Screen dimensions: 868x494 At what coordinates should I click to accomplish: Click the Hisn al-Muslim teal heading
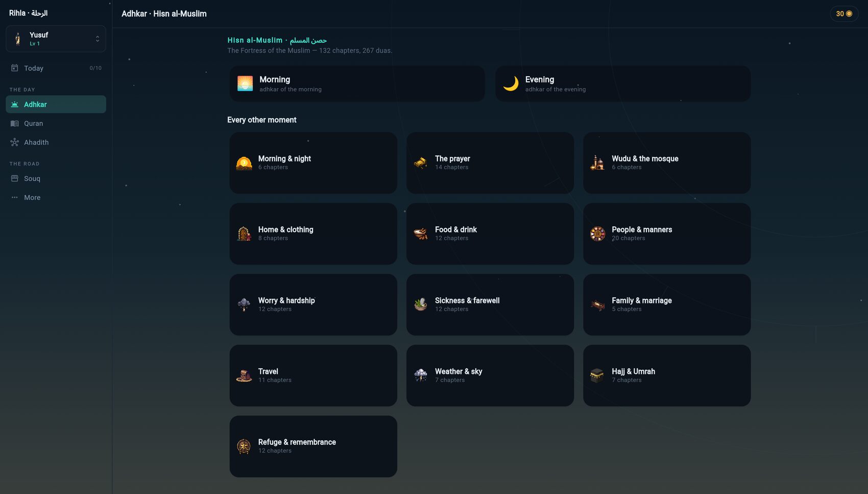tap(277, 40)
